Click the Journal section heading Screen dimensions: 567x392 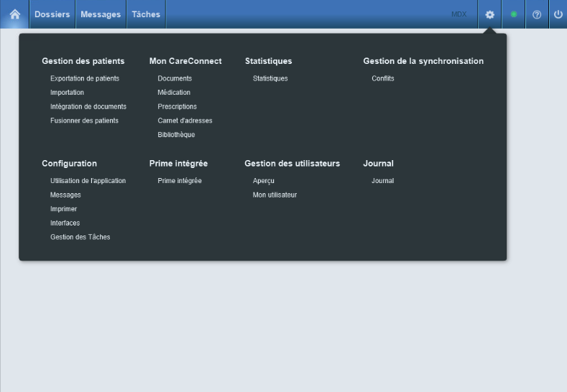pyautogui.click(x=378, y=163)
